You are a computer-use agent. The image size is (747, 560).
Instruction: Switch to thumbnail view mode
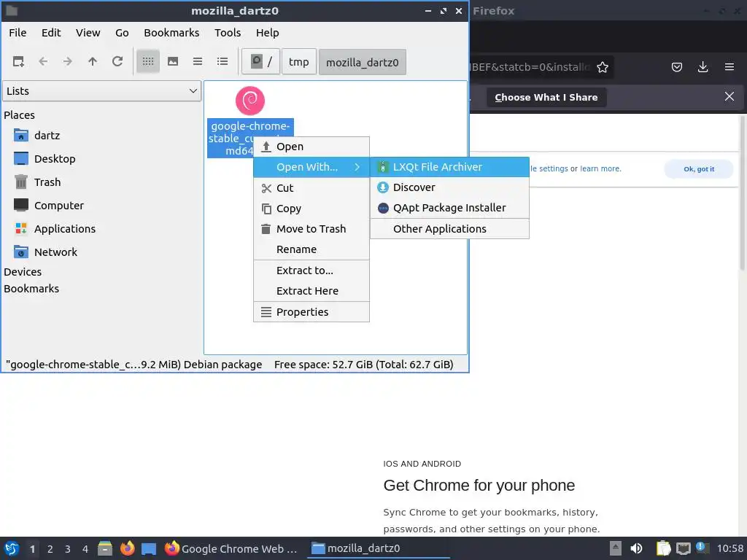coord(173,61)
